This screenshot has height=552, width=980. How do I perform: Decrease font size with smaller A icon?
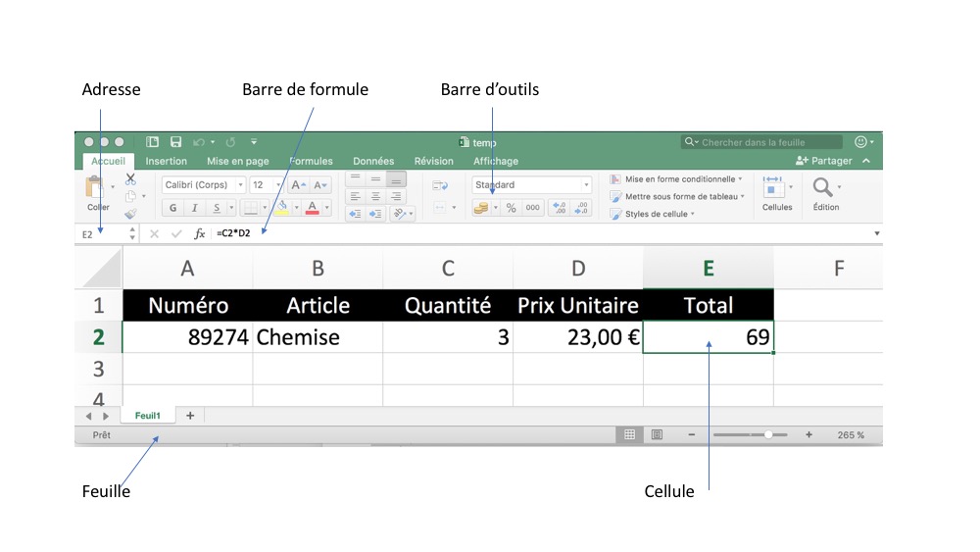tap(320, 185)
